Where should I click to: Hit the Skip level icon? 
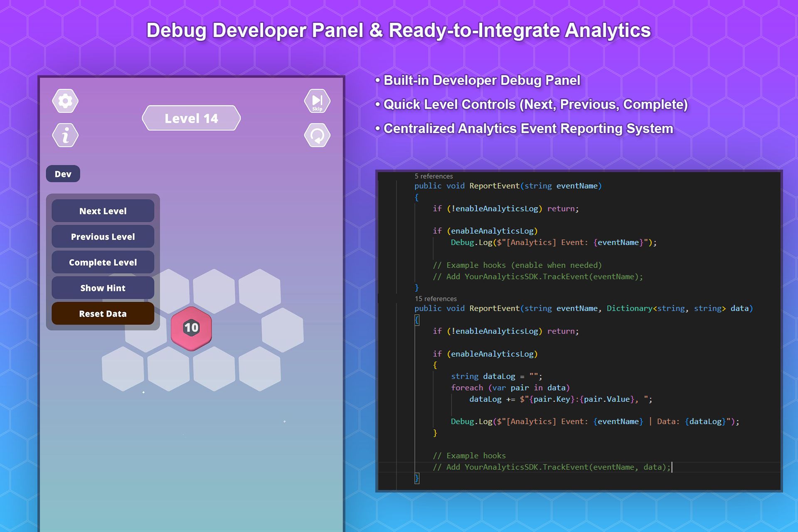(x=317, y=101)
